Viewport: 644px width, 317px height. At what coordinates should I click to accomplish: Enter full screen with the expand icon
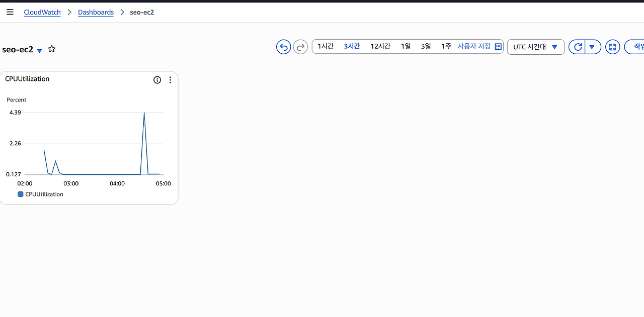(x=612, y=47)
